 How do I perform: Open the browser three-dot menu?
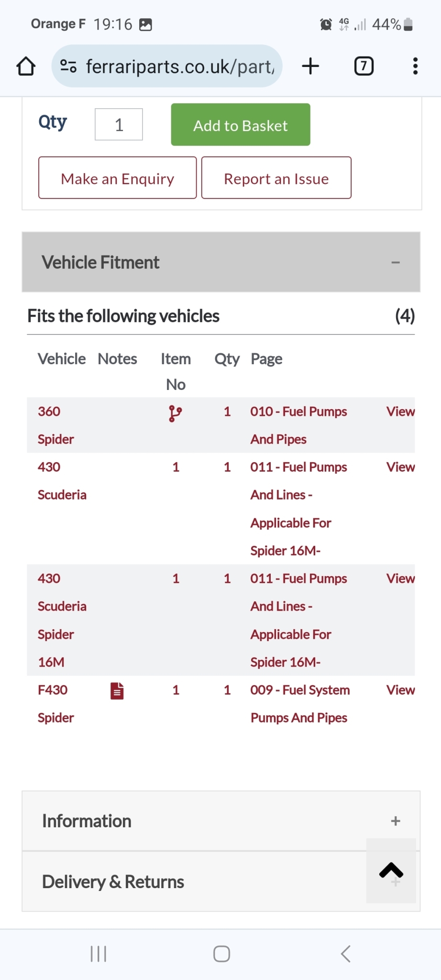click(x=415, y=66)
